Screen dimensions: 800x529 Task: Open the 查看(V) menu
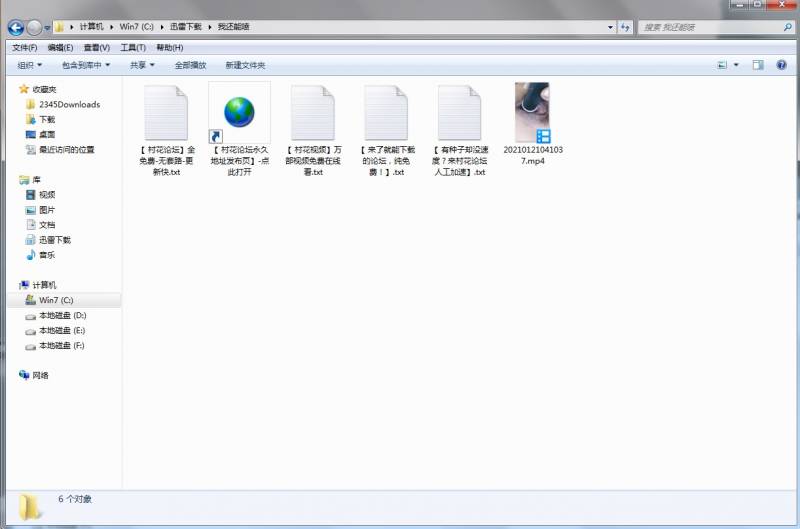click(x=97, y=47)
